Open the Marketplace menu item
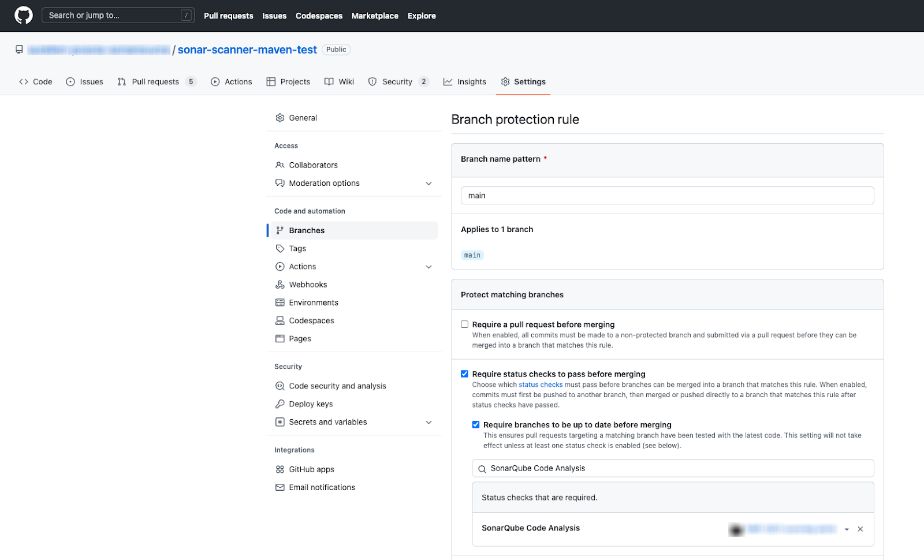The width and height of the screenshot is (924, 560). coord(375,16)
